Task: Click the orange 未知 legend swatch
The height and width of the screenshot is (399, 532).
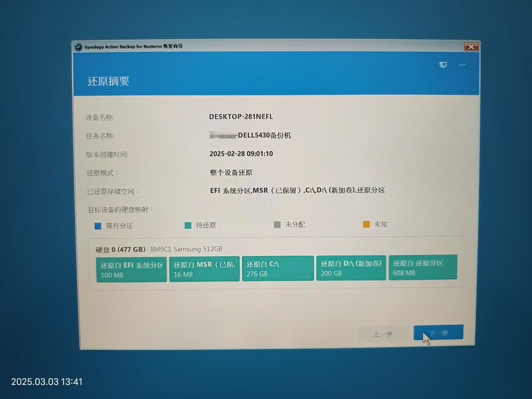Action: (366, 224)
